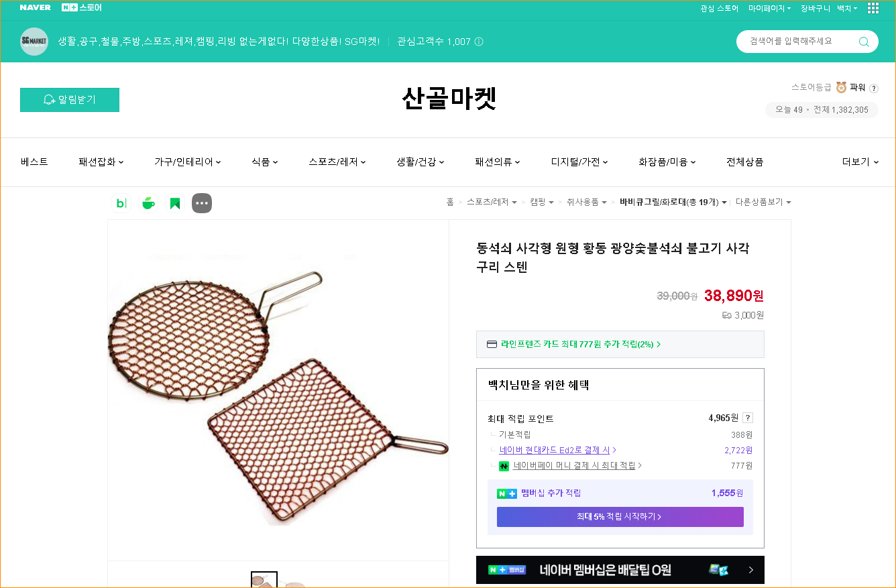Click the 네이버 현대카드 Ed2 payment link
Screen dimensions: 896x588
557,449
